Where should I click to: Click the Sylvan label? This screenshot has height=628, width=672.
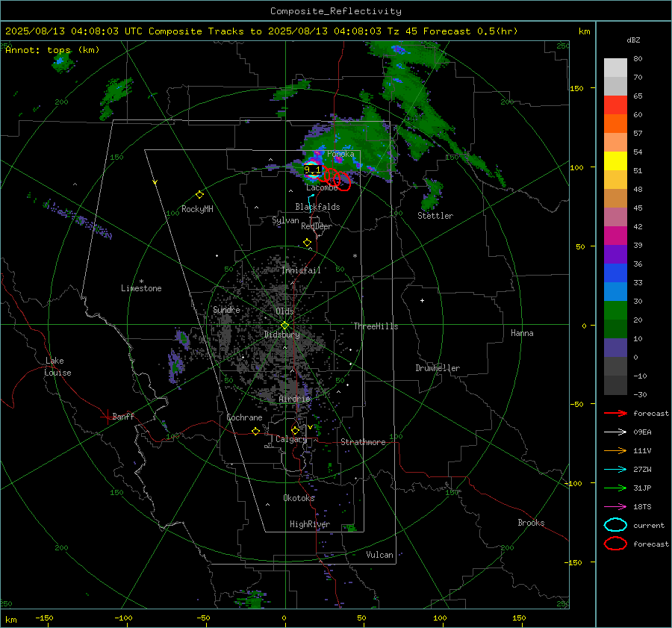click(285, 220)
